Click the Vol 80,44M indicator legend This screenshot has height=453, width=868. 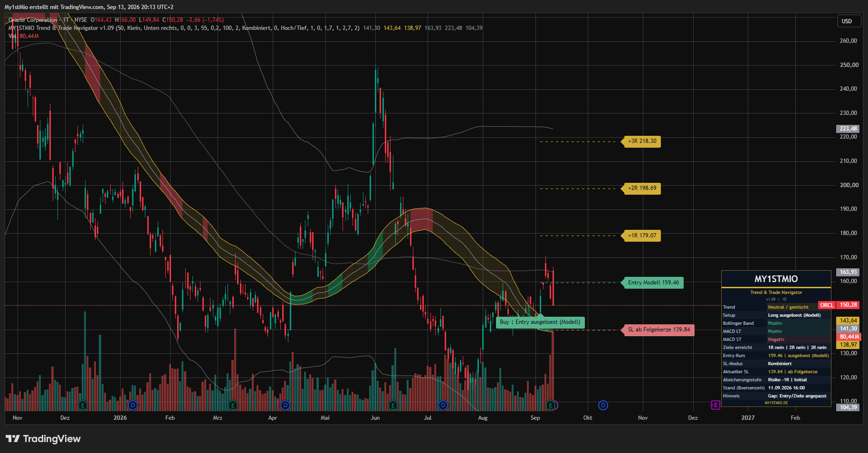24,36
